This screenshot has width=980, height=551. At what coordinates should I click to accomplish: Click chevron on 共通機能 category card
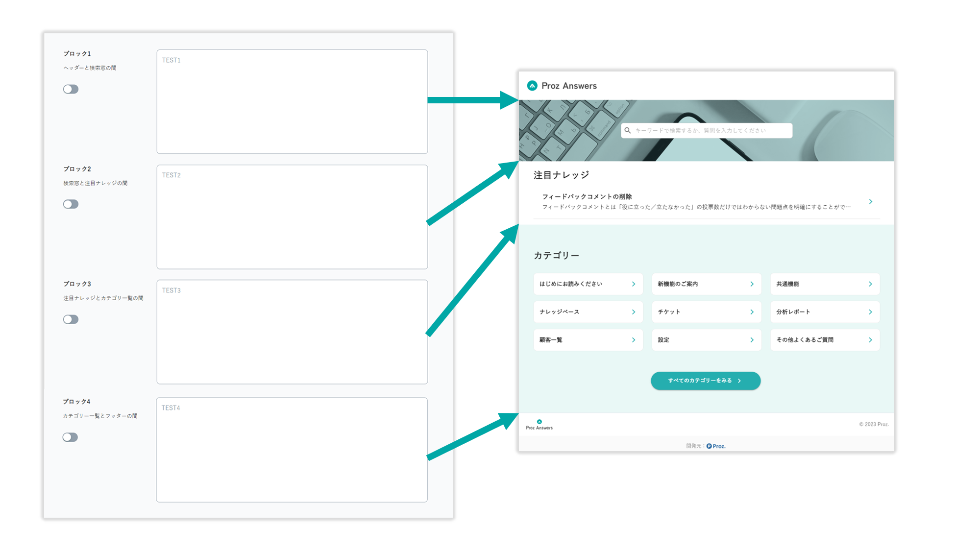[871, 284]
